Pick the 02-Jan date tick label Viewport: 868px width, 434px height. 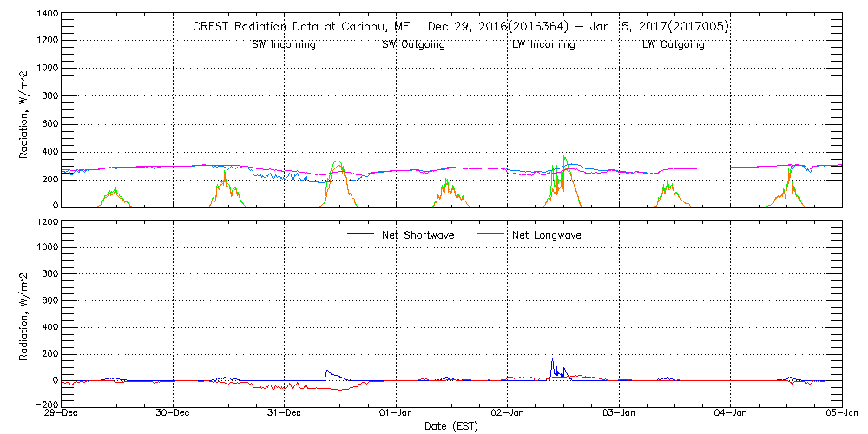[x=508, y=414]
